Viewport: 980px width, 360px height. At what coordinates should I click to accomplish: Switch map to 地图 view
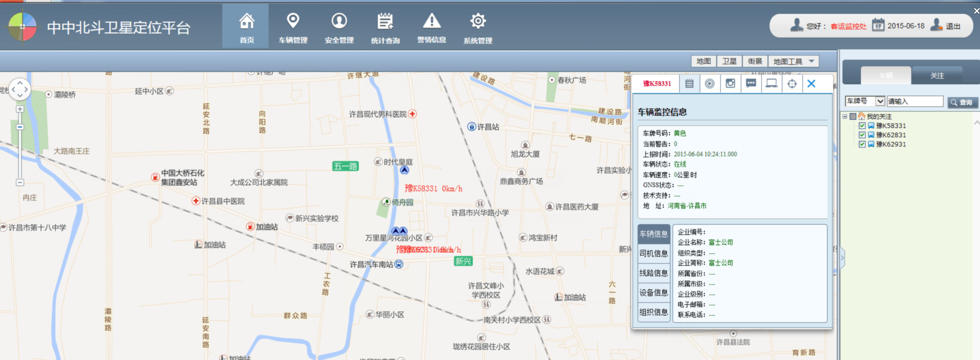point(704,61)
